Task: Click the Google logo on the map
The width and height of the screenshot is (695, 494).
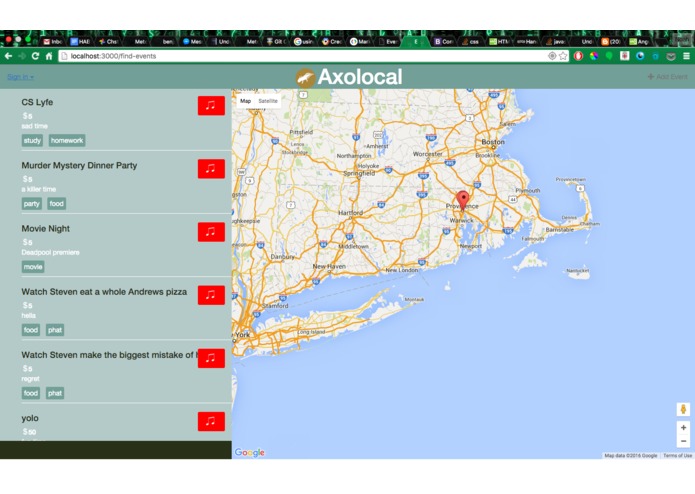Action: pos(250,452)
